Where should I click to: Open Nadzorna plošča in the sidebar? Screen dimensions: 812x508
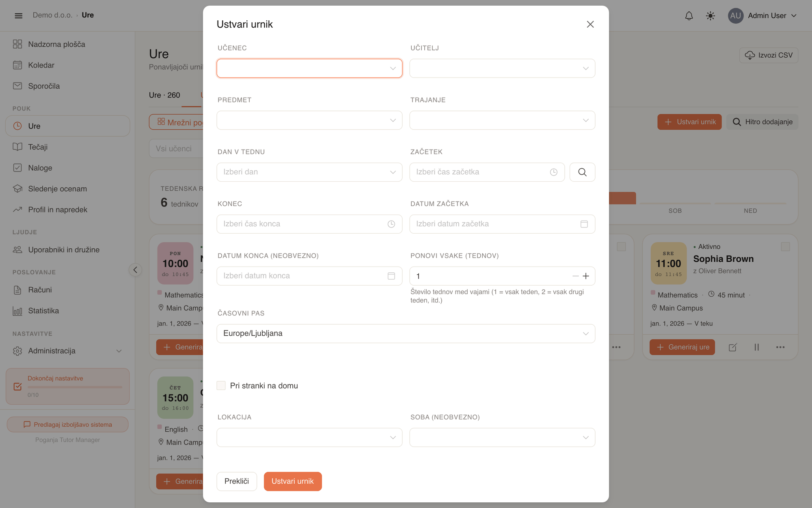click(67, 44)
